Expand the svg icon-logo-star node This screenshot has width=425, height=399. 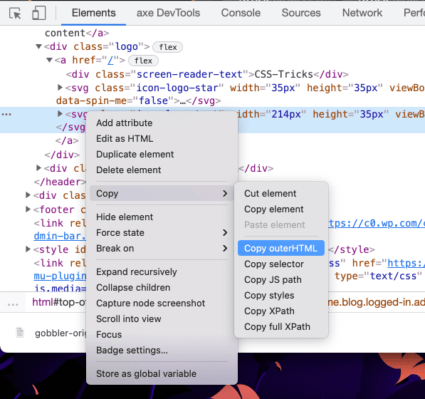pos(60,88)
